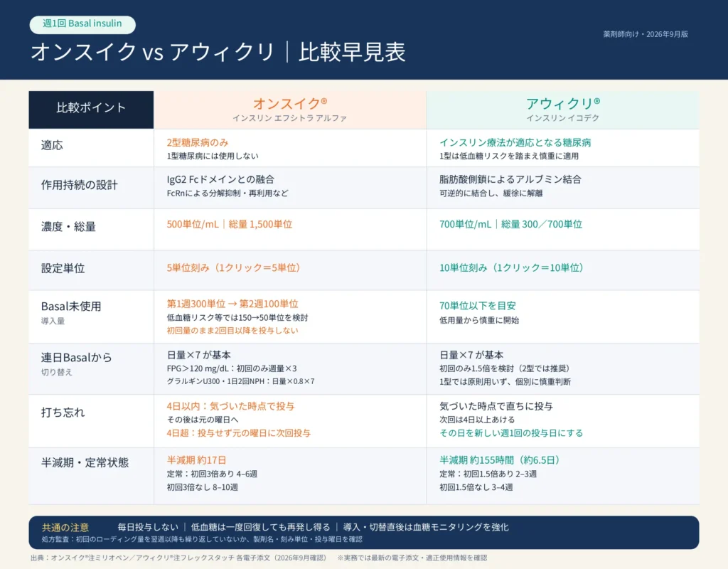Click '半減期 約155時間(約6.5日)' value

tap(500, 460)
